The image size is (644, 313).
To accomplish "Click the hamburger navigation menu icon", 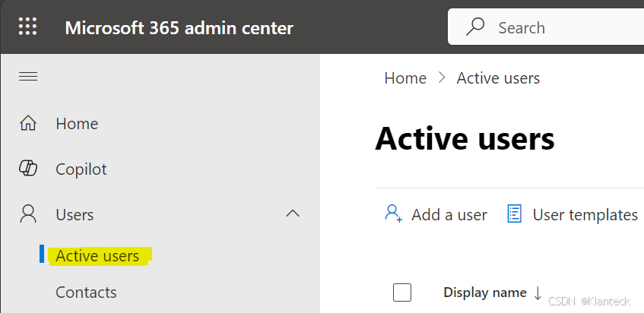I will click(x=28, y=76).
